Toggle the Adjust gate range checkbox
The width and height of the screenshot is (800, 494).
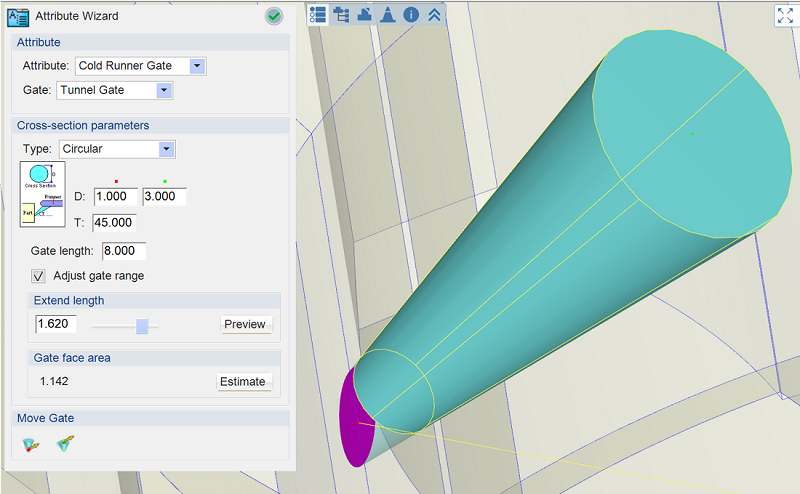(38, 276)
